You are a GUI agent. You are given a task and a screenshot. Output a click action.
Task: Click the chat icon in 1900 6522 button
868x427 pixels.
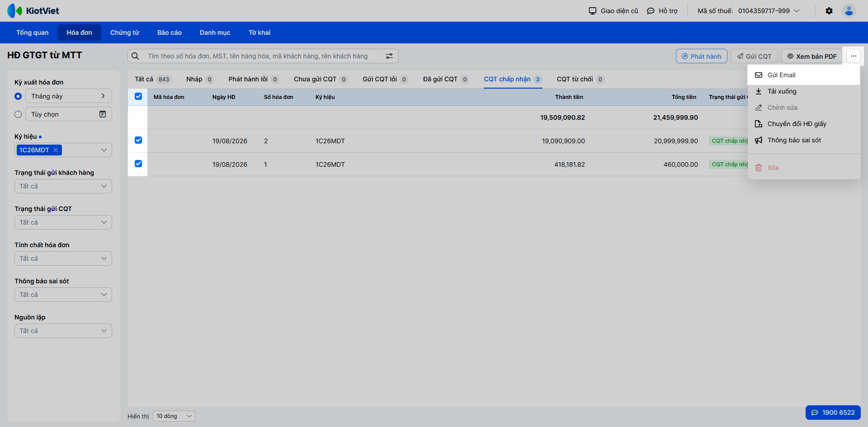815,413
